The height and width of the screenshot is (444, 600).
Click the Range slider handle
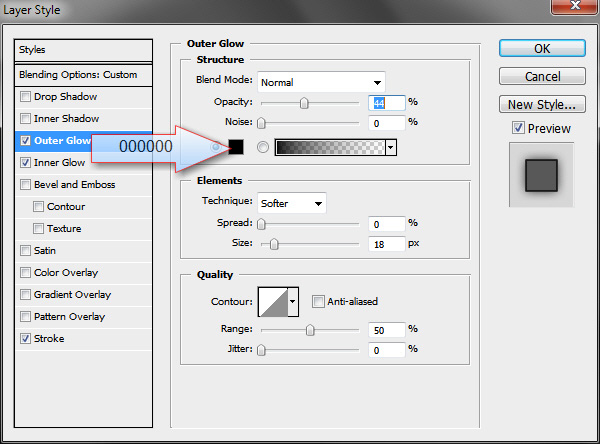tap(310, 330)
